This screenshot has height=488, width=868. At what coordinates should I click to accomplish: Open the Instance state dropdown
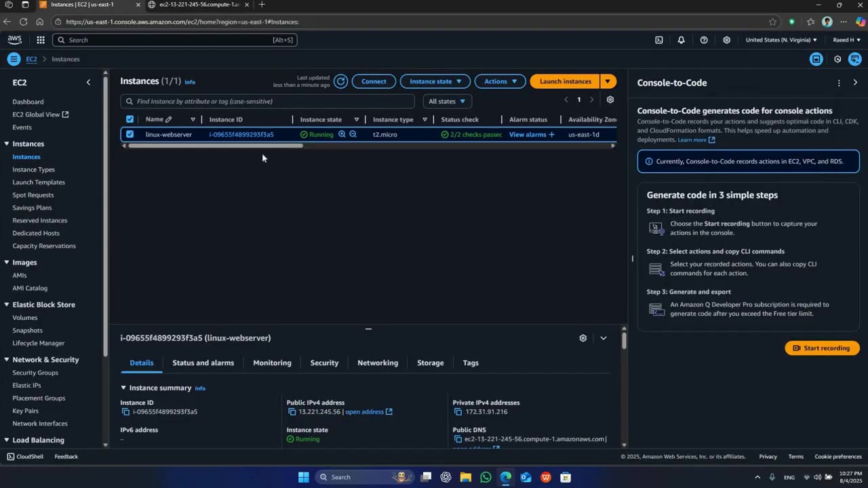[x=435, y=81]
